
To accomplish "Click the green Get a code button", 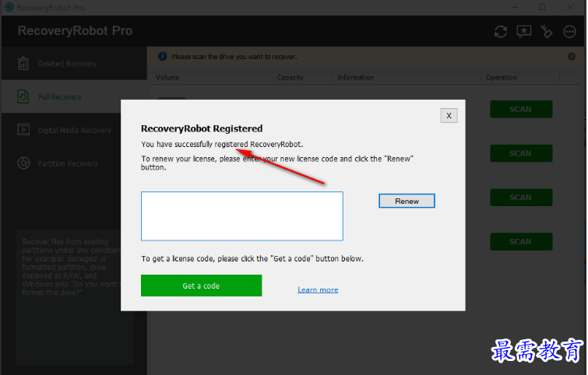I will (x=202, y=286).
